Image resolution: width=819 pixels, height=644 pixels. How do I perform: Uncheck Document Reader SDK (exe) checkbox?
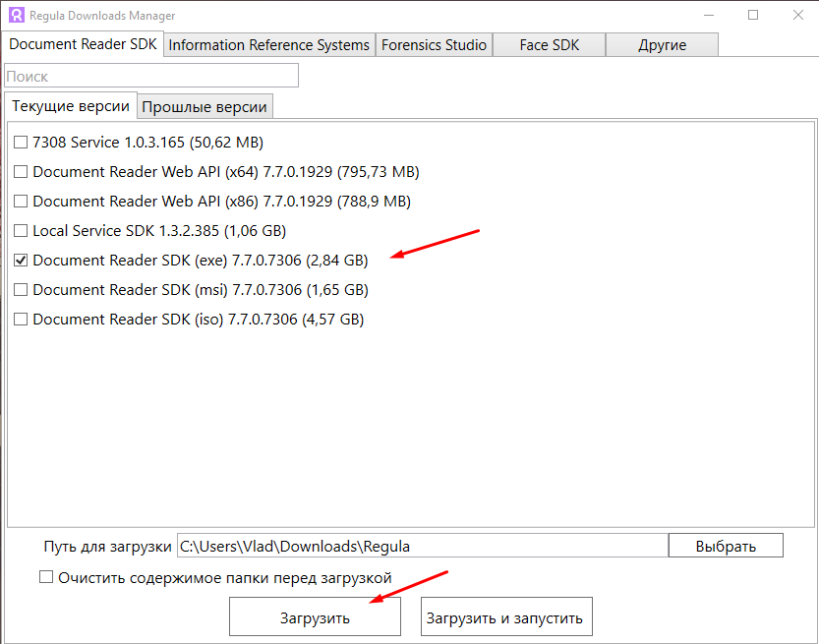point(21,261)
